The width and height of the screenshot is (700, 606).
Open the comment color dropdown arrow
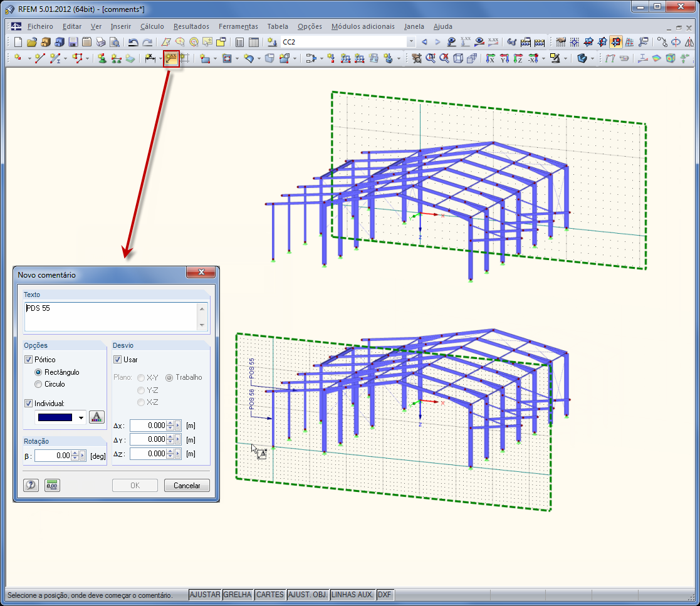coord(81,417)
